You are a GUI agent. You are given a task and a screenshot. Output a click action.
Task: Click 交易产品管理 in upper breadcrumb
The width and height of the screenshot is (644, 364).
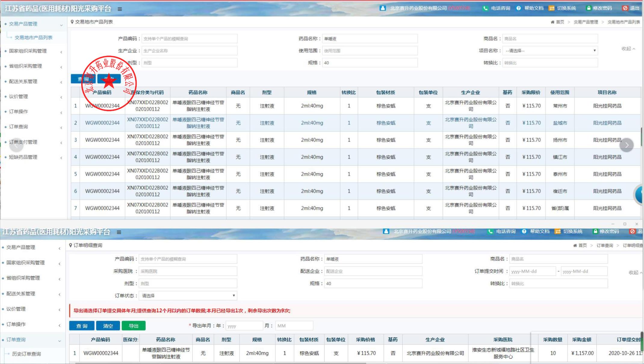(x=586, y=22)
